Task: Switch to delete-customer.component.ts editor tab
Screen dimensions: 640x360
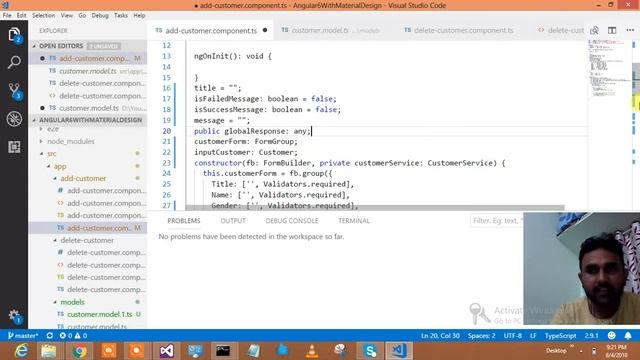Action: tap(459, 30)
